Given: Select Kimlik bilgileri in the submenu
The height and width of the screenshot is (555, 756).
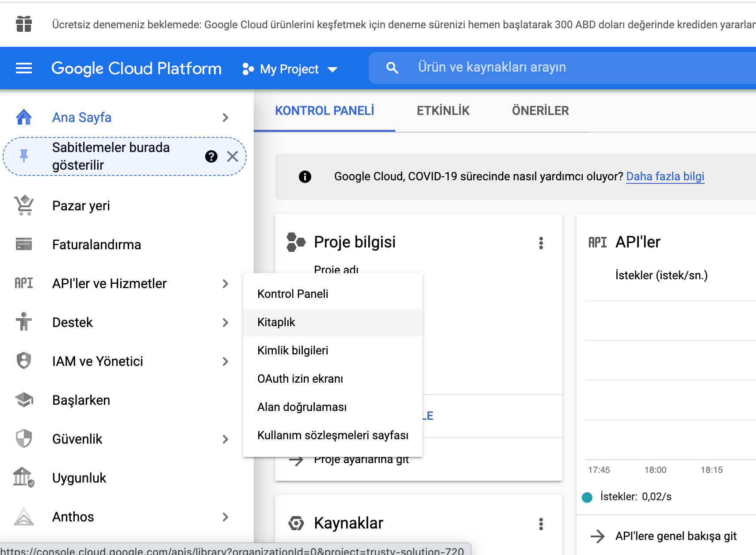Looking at the screenshot, I should [x=333, y=350].
